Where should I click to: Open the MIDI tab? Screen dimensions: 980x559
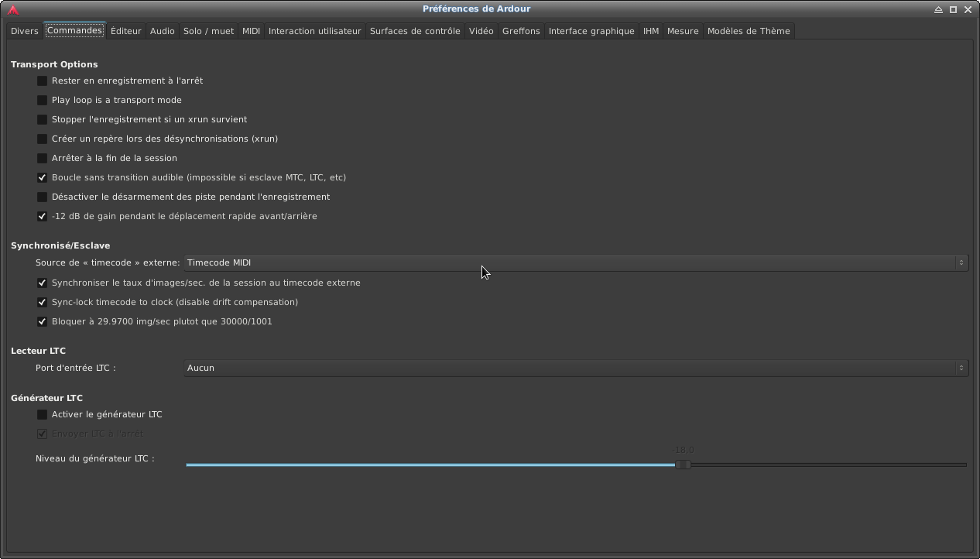251,31
